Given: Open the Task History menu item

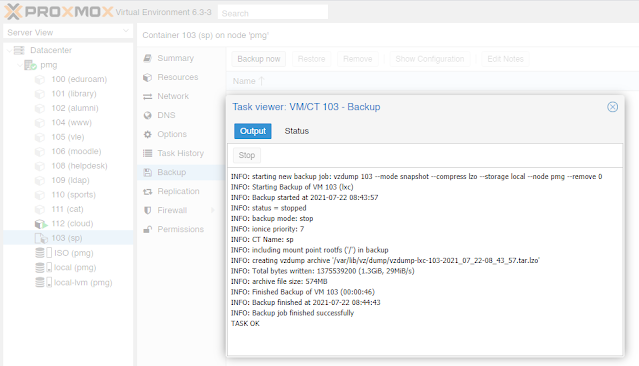Looking at the screenshot, I should (x=181, y=153).
